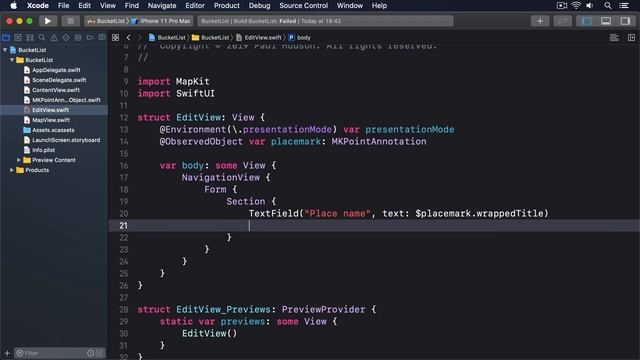The height and width of the screenshot is (360, 640).
Task: Collapse the BucketList project root
Action: pyautogui.click(x=5, y=50)
